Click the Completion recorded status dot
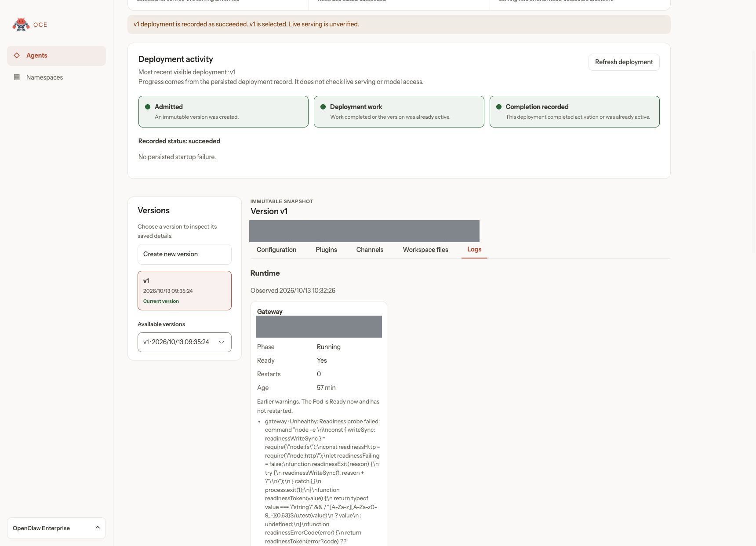Screen dimensions: 756x546 (x=499, y=107)
